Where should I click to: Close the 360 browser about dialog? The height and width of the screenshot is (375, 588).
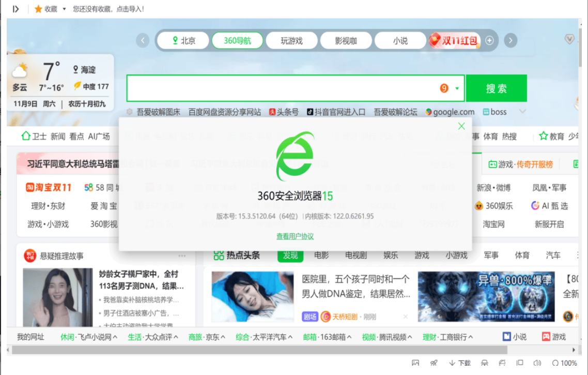click(461, 126)
